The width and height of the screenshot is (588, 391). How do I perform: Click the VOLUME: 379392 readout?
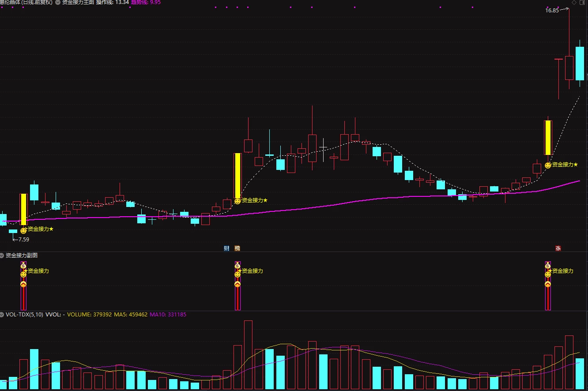pyautogui.click(x=89, y=315)
